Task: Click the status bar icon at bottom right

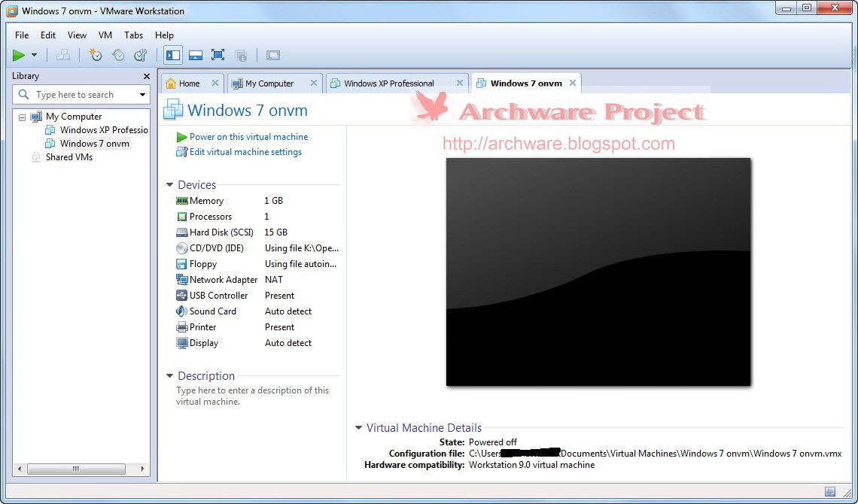Action: click(830, 491)
